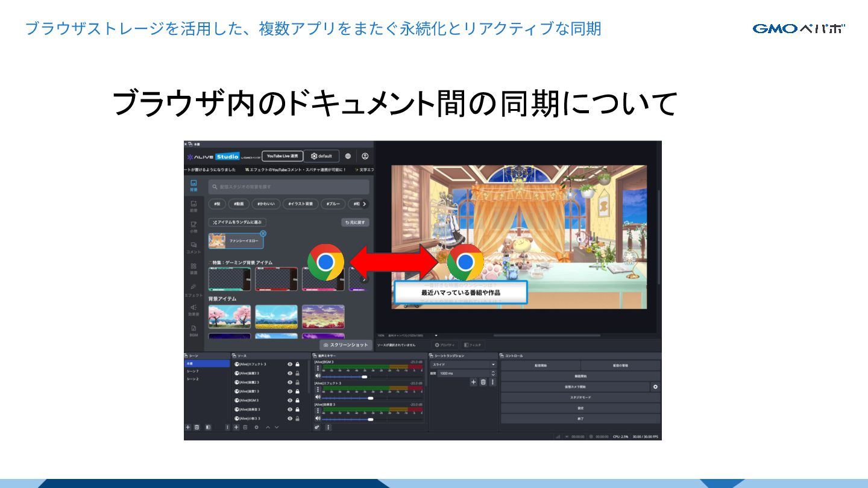Delete the scene transition with trash icon

tap(483, 382)
